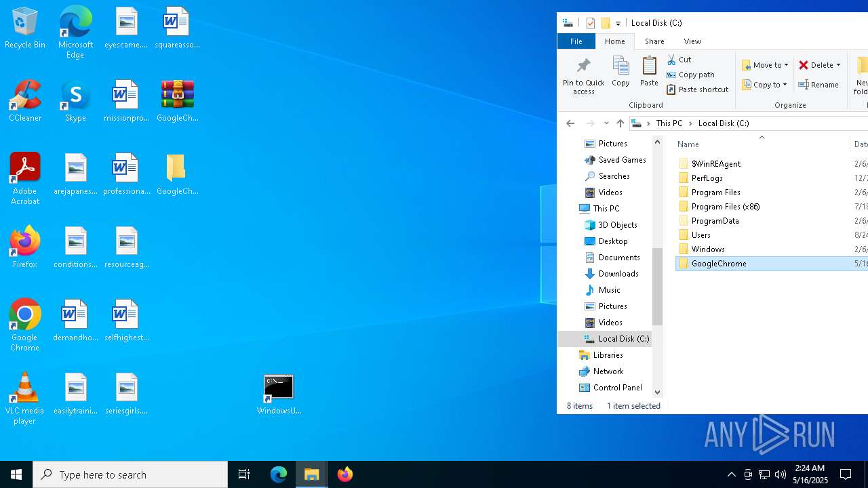Click Cut in the Clipboard group

click(x=679, y=60)
